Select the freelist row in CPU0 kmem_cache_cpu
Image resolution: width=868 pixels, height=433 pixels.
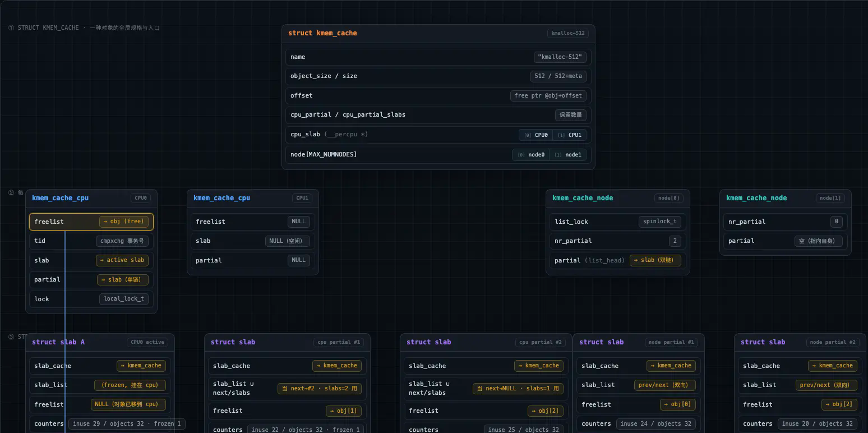pos(91,222)
